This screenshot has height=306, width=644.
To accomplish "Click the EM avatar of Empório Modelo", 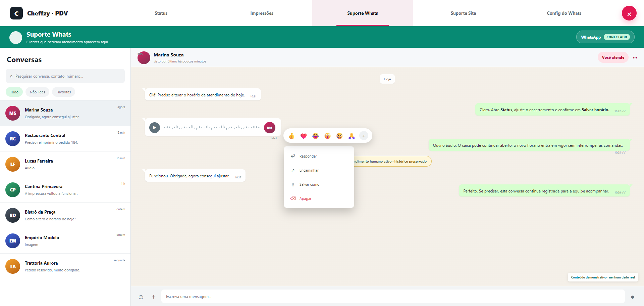I will point(13,241).
